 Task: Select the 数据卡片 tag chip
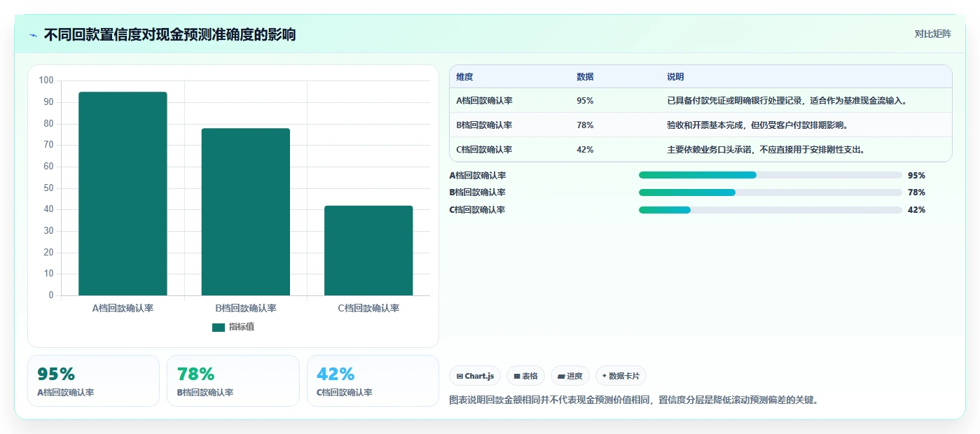[x=621, y=376]
